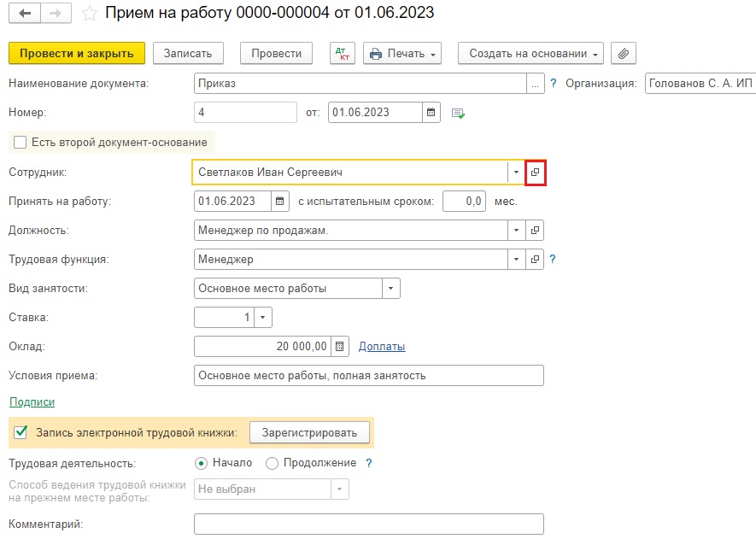
Task: Open Создать на основании menu
Action: (x=530, y=53)
